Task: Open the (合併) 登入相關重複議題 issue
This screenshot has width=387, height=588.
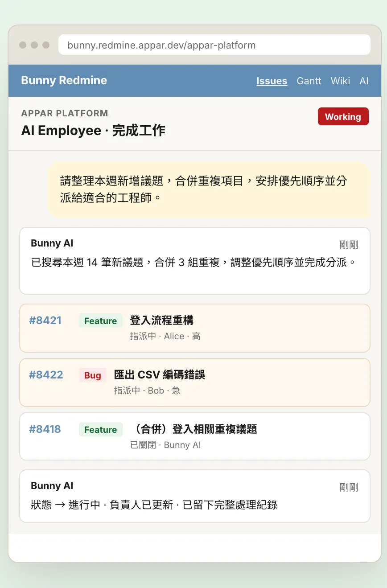Action: click(193, 429)
